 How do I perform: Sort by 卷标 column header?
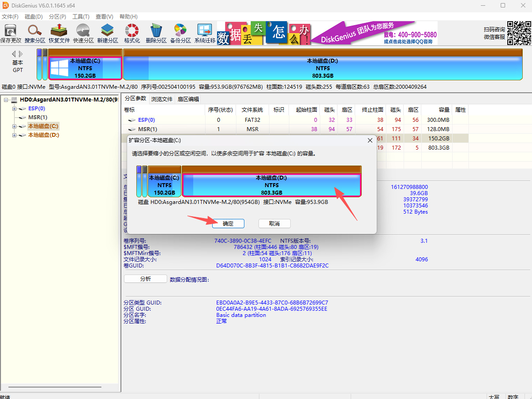163,109
